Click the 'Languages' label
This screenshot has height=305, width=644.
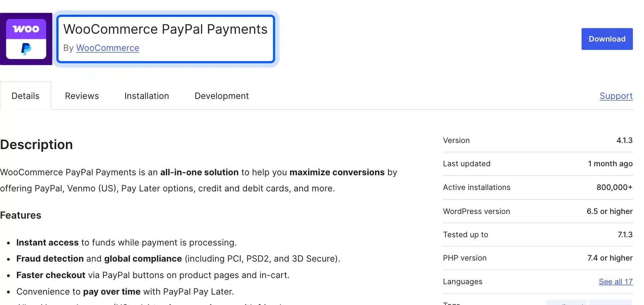click(463, 282)
